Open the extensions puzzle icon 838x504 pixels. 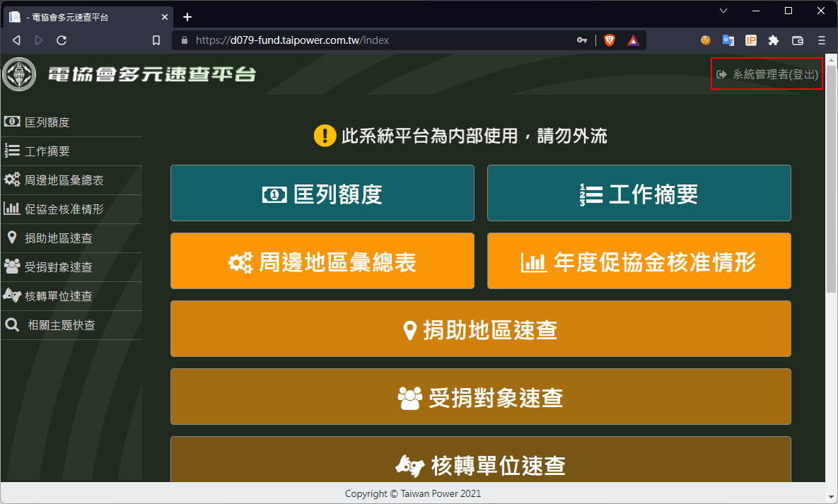[774, 40]
